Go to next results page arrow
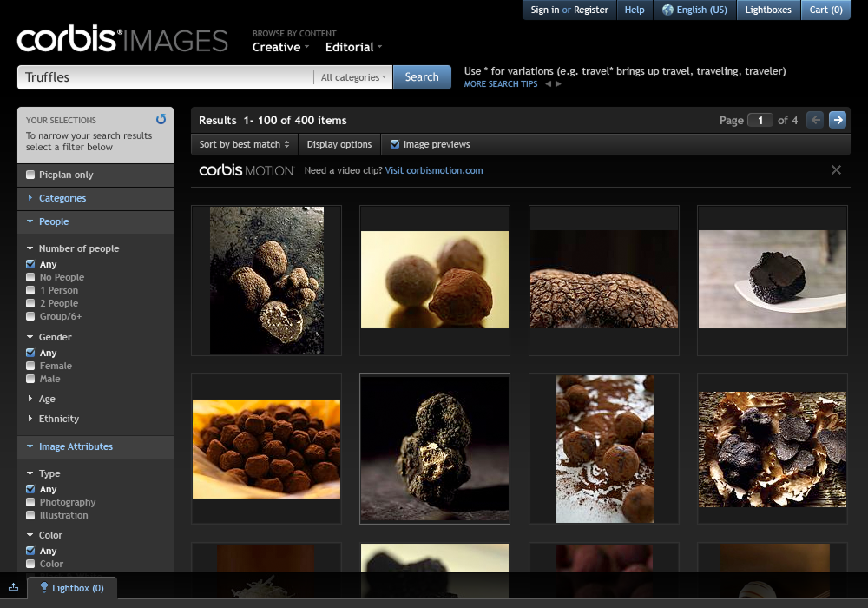This screenshot has height=608, width=868. click(x=838, y=120)
